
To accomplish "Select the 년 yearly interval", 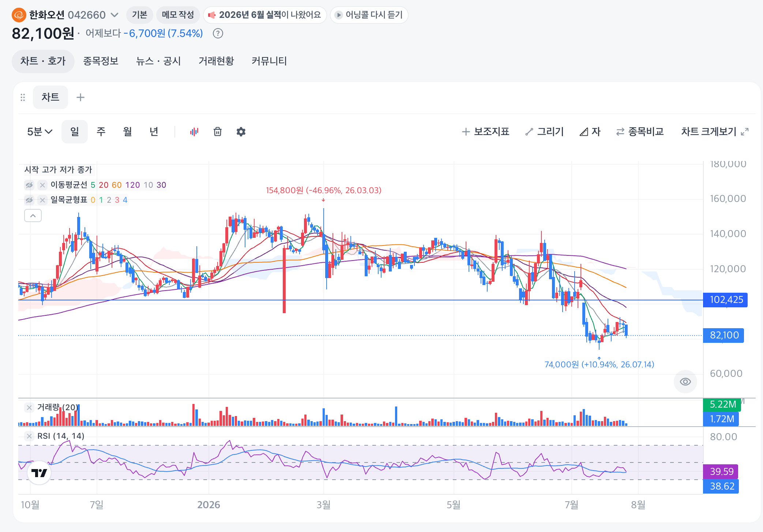I will [x=154, y=132].
